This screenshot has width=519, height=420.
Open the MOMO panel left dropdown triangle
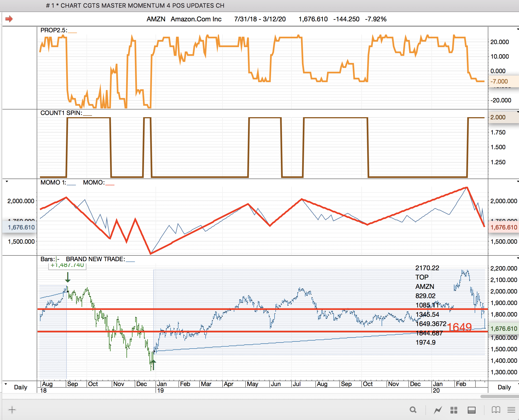point(7,182)
